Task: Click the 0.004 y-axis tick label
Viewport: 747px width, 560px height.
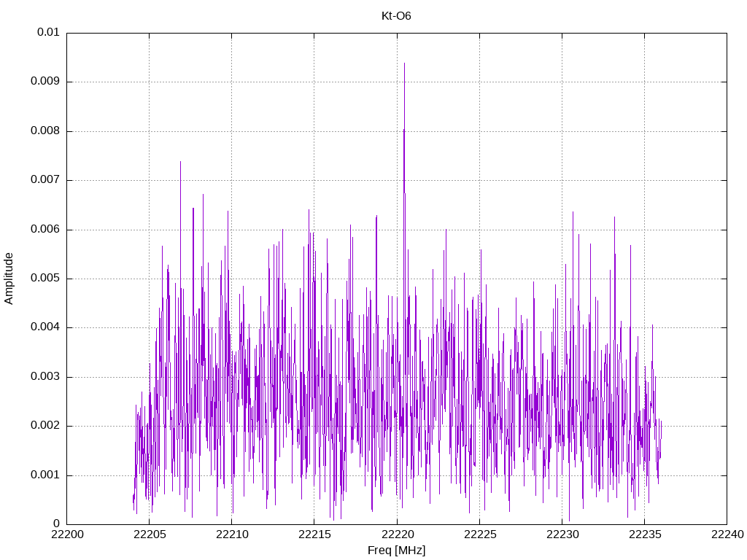Action: click(45, 327)
